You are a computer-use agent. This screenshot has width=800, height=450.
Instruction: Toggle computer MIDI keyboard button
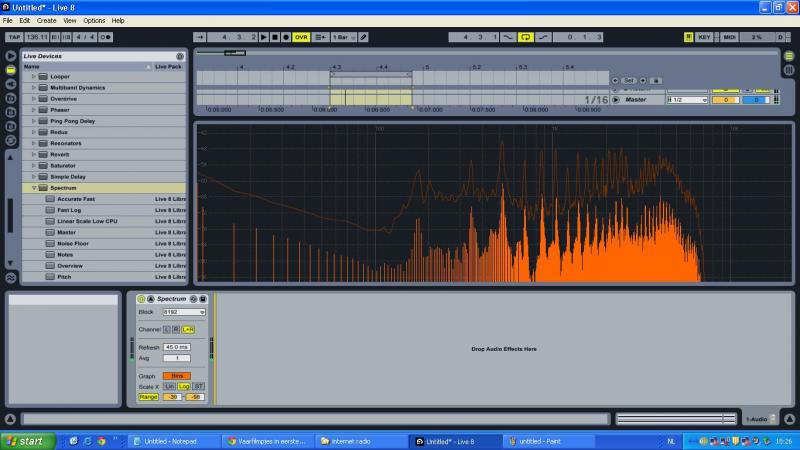point(688,37)
